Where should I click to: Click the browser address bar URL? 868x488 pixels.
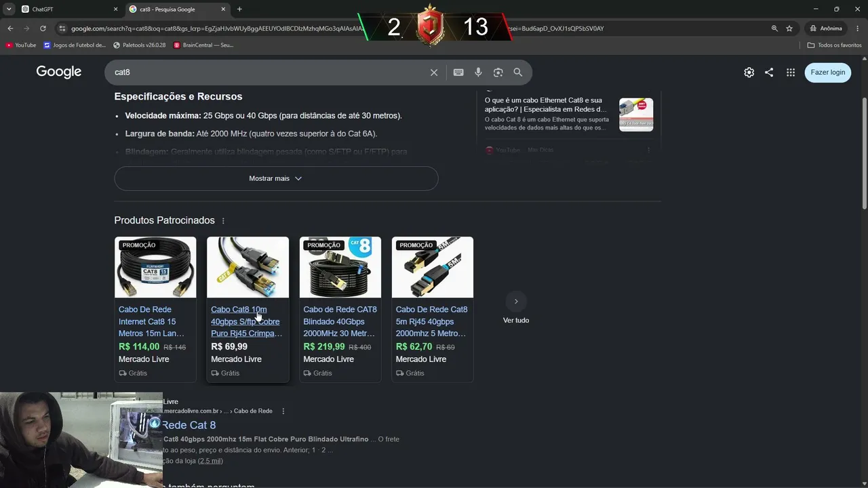337,28
